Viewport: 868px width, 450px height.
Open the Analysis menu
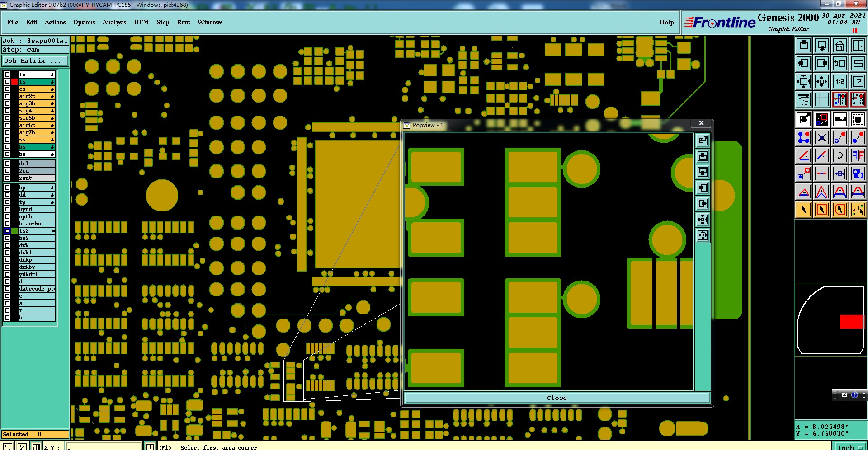pyautogui.click(x=114, y=22)
